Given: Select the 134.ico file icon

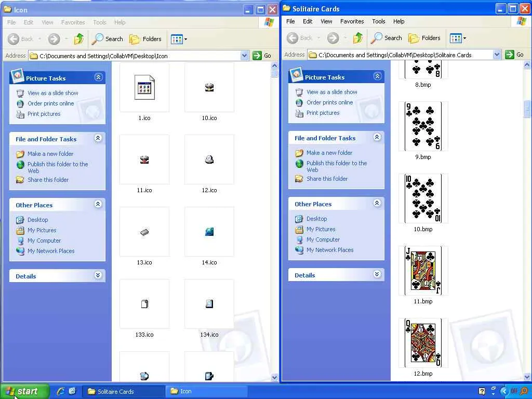Looking at the screenshot, I should (x=209, y=304).
